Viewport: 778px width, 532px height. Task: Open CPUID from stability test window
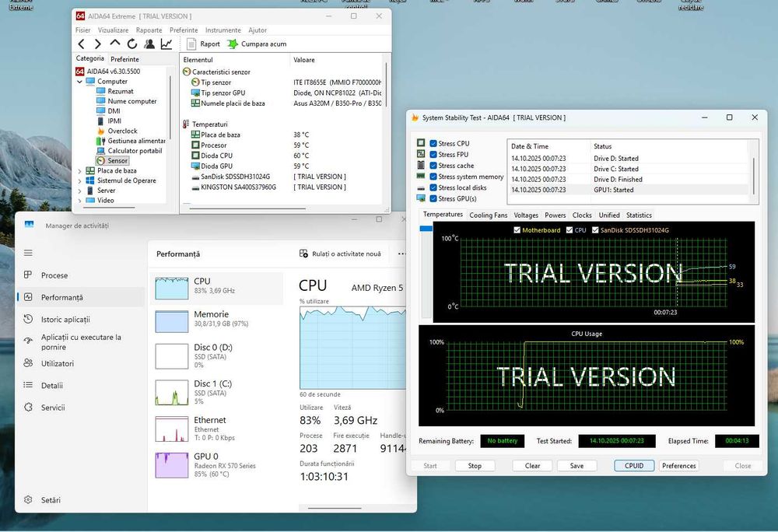tap(634, 466)
